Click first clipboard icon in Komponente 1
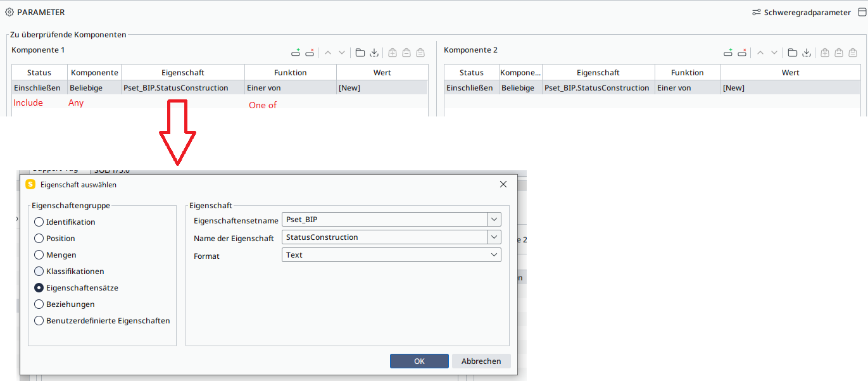 coord(393,53)
